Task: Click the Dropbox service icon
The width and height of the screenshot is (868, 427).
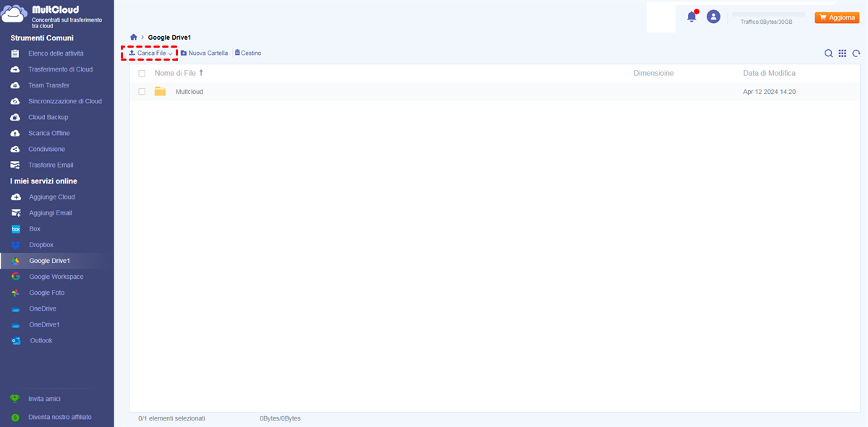Action: click(15, 245)
